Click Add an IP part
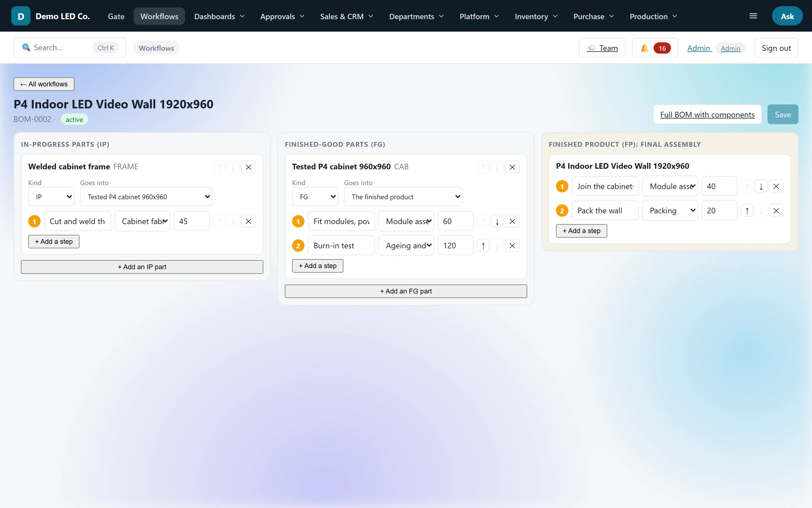The image size is (812, 508). click(142, 267)
